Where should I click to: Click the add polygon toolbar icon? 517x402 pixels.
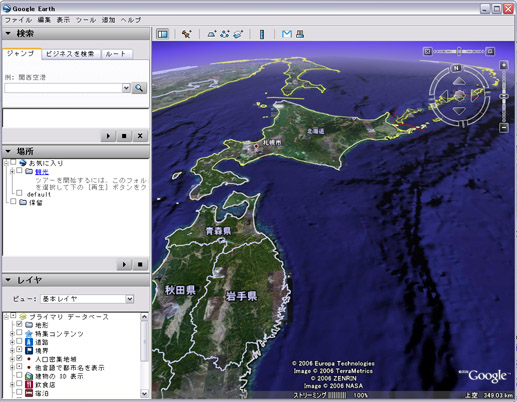tap(212, 34)
